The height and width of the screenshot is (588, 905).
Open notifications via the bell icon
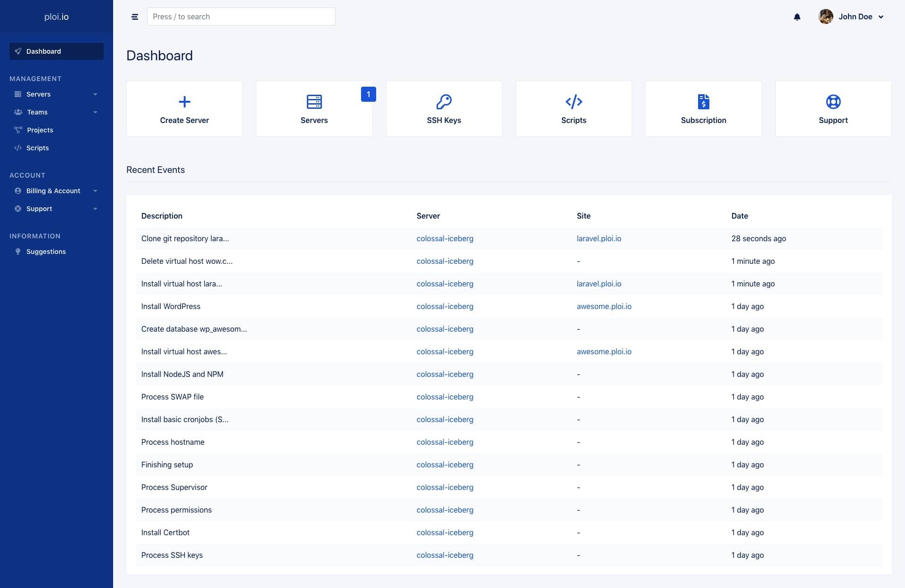(x=797, y=16)
